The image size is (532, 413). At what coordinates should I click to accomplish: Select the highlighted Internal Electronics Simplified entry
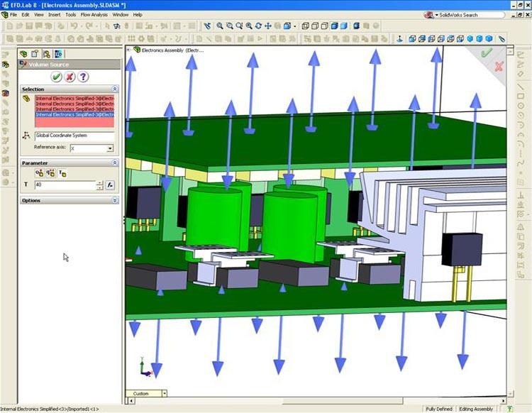[74, 114]
